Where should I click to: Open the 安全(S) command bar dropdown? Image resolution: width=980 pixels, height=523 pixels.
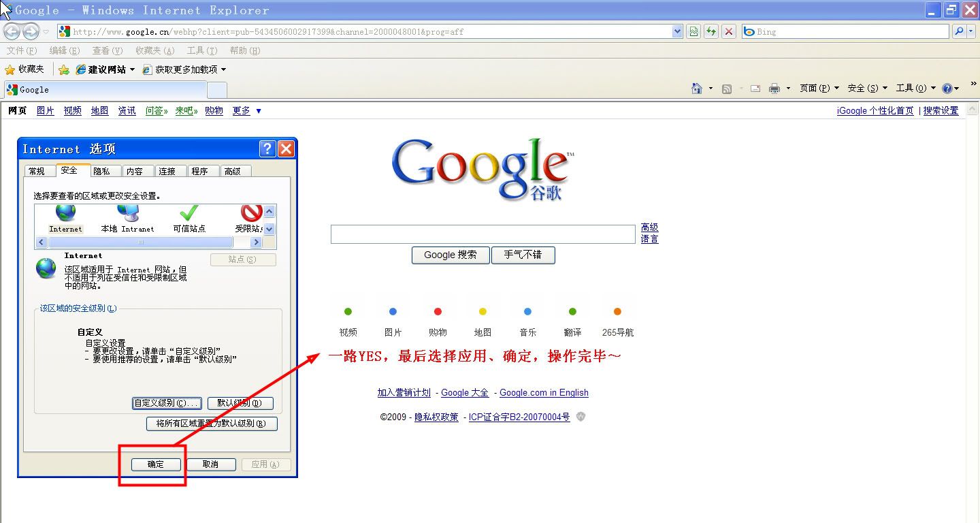tap(868, 89)
